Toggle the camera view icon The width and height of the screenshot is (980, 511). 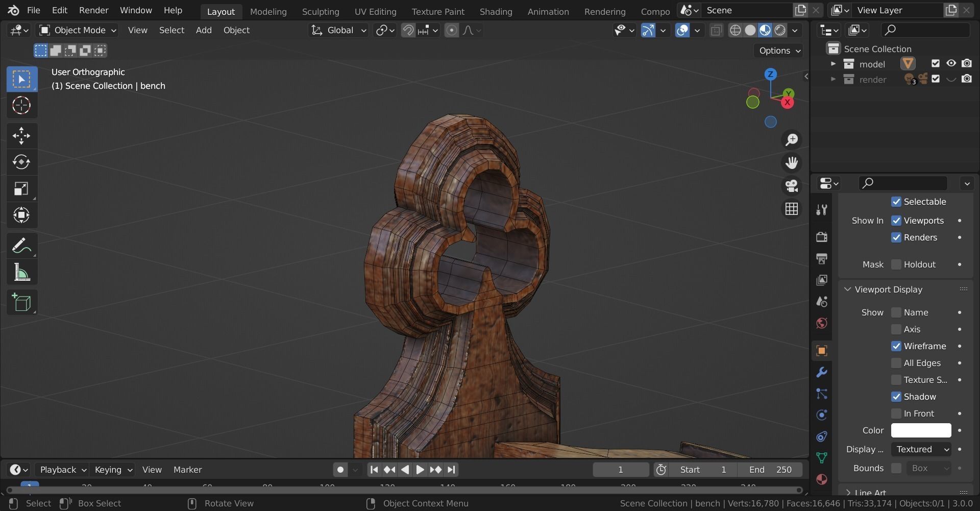792,186
